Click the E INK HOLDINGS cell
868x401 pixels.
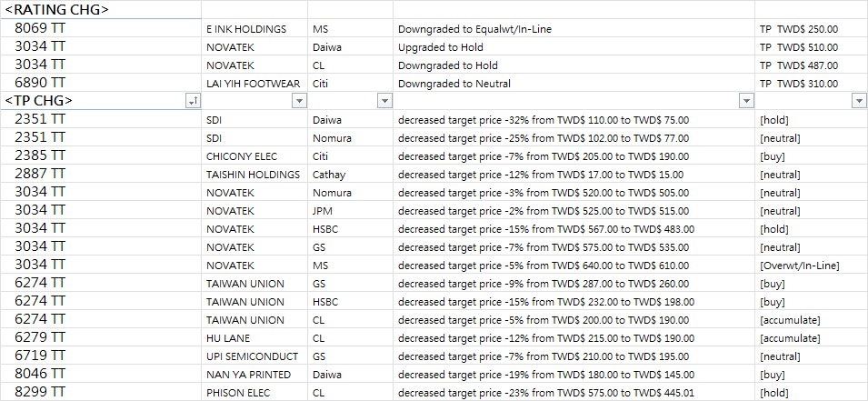(x=254, y=29)
